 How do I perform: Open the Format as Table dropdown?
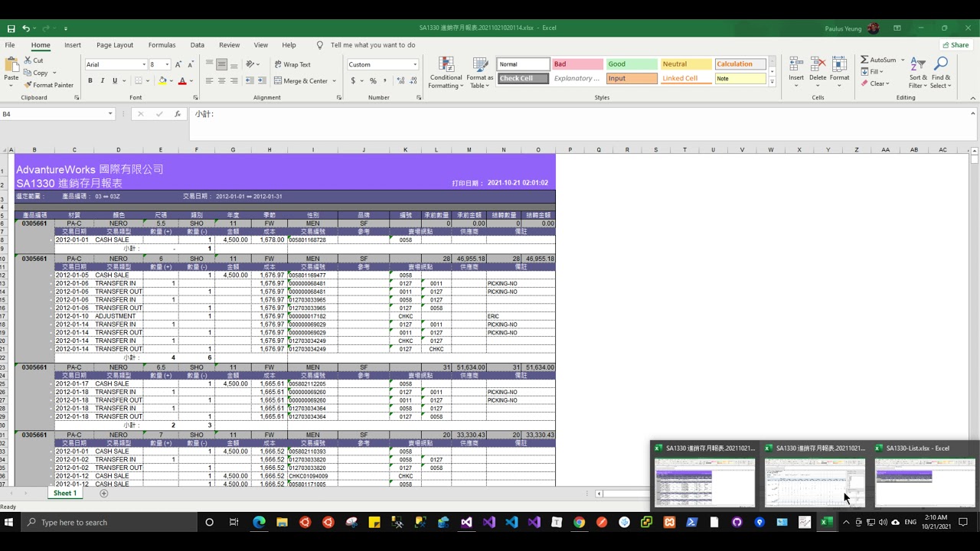click(480, 73)
